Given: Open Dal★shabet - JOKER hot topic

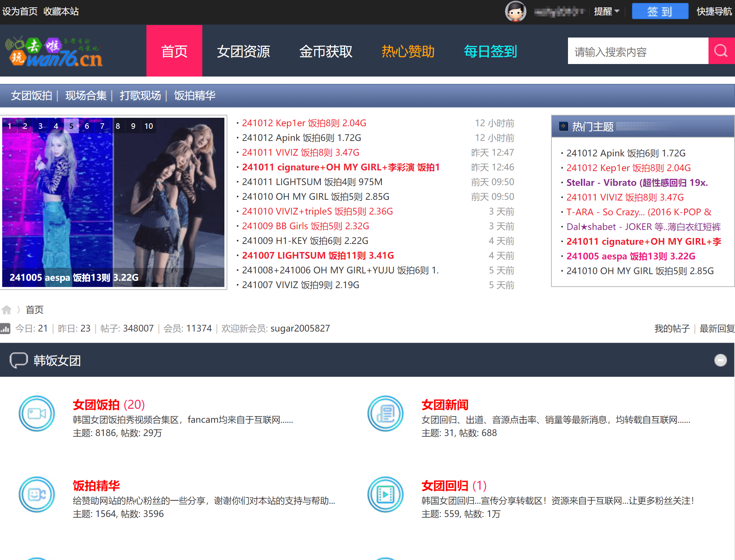Looking at the screenshot, I should tap(644, 227).
